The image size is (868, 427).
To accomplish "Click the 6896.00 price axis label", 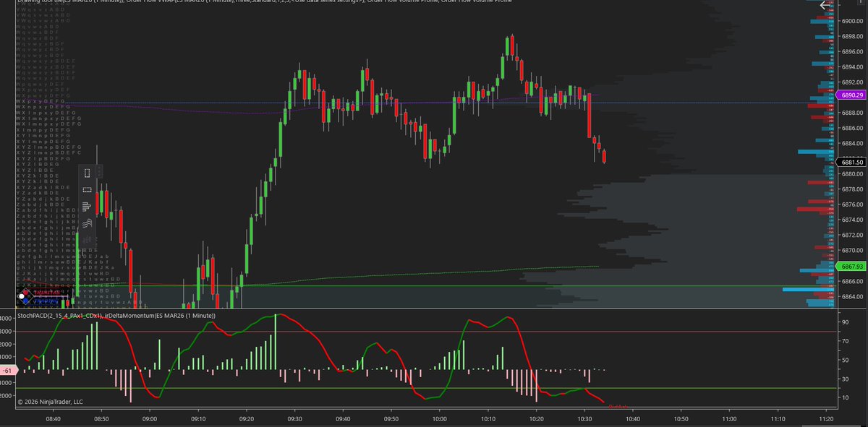I will tap(852, 52).
